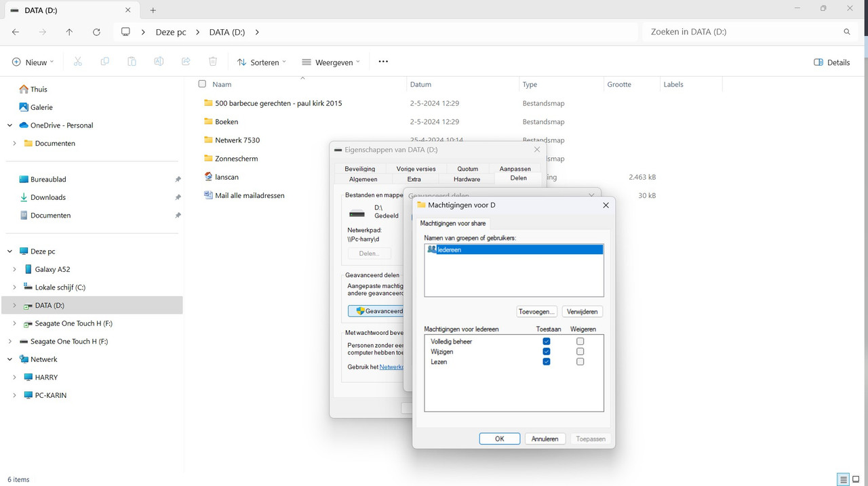Click the search magnifier icon
Image resolution: width=868 pixels, height=486 pixels.
pos(847,32)
